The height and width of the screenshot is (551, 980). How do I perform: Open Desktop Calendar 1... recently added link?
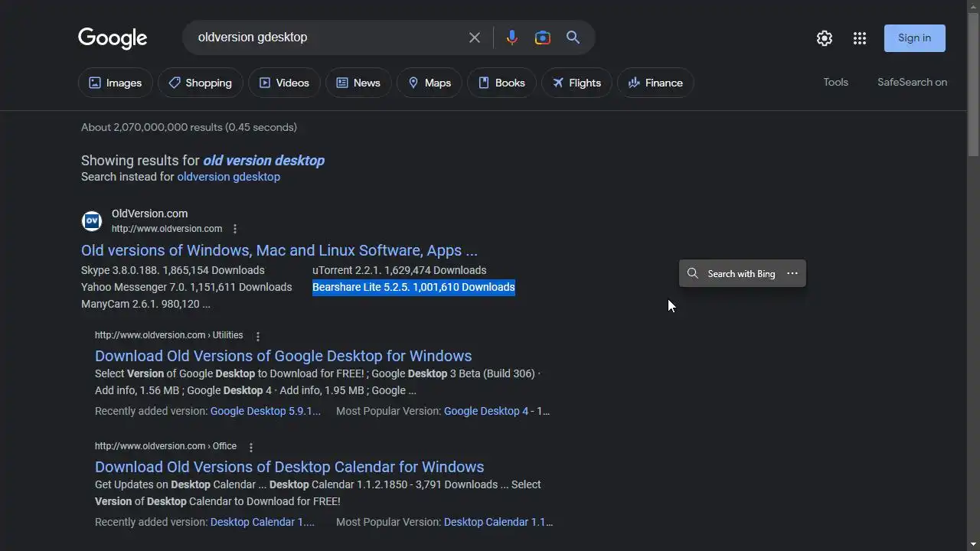pos(263,522)
